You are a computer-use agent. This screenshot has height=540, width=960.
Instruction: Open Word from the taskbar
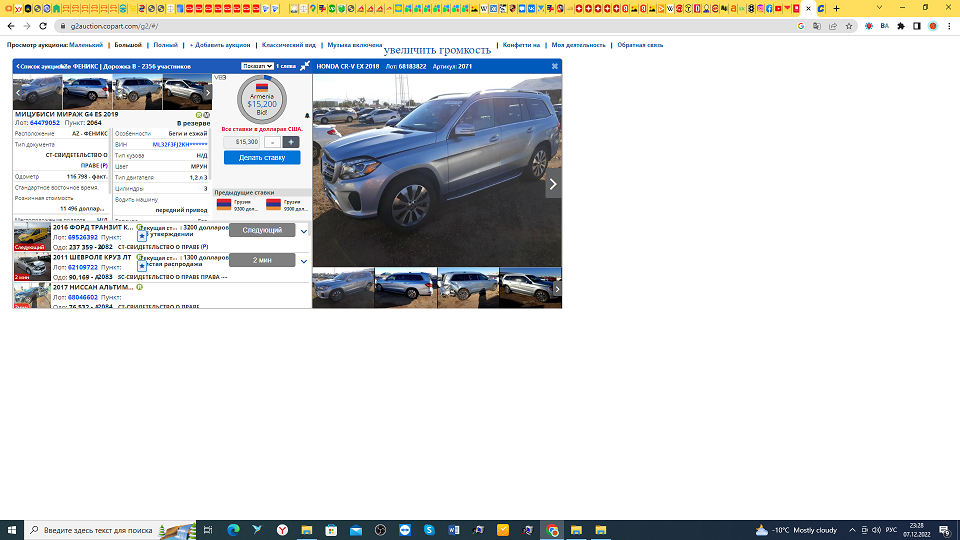tap(454, 530)
